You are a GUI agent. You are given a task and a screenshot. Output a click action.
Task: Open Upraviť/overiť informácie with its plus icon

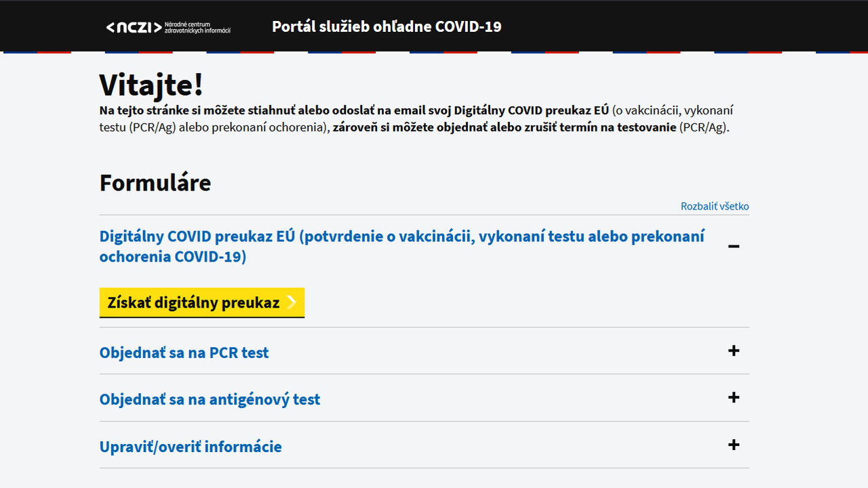point(733,445)
